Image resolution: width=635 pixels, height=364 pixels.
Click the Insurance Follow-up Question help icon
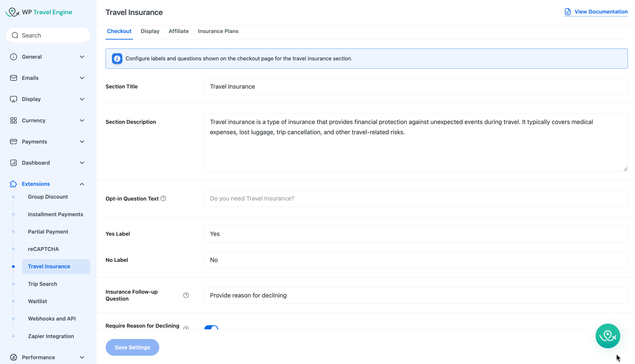pos(186,295)
